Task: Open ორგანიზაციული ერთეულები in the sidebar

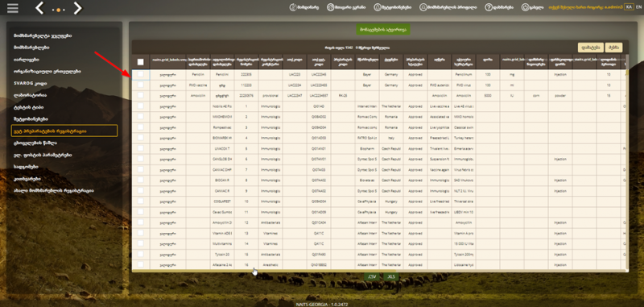Action: coord(47,72)
